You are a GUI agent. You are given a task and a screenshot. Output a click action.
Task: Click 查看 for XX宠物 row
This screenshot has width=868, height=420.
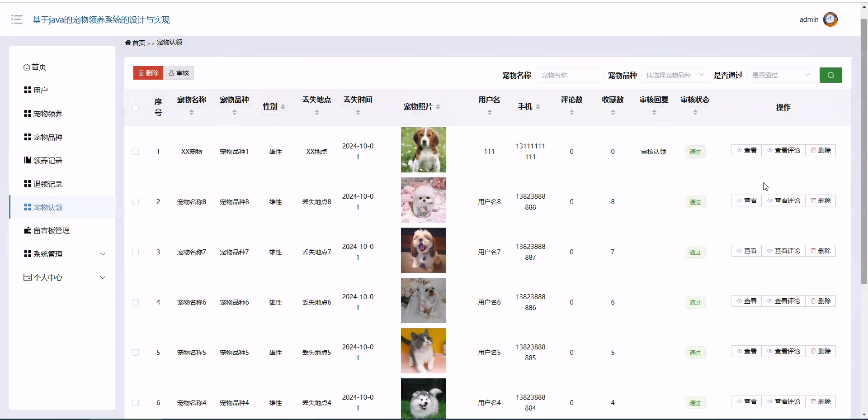click(x=746, y=150)
